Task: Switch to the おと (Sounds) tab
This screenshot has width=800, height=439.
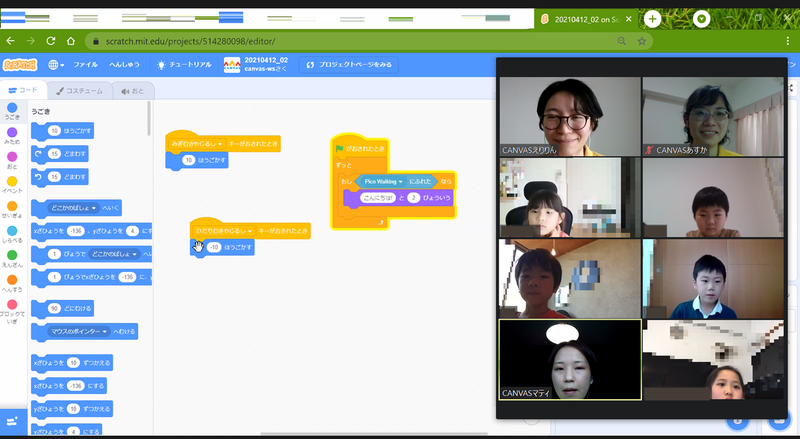Action: (x=132, y=91)
